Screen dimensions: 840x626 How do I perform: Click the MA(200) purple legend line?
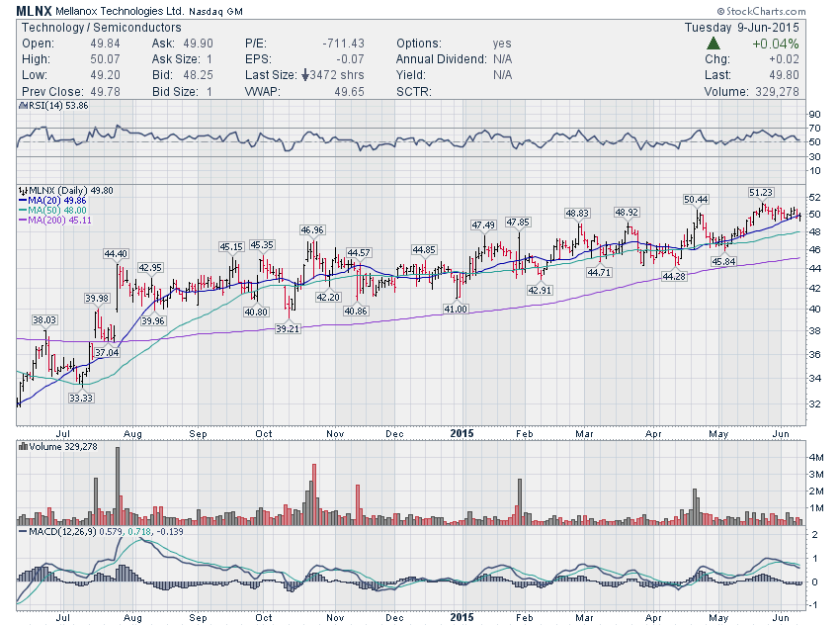pyautogui.click(x=23, y=220)
